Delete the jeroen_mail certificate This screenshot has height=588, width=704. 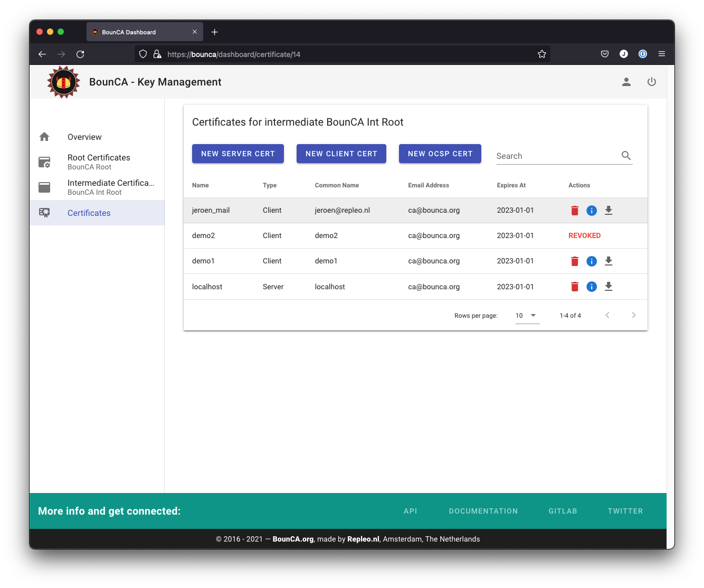(575, 211)
